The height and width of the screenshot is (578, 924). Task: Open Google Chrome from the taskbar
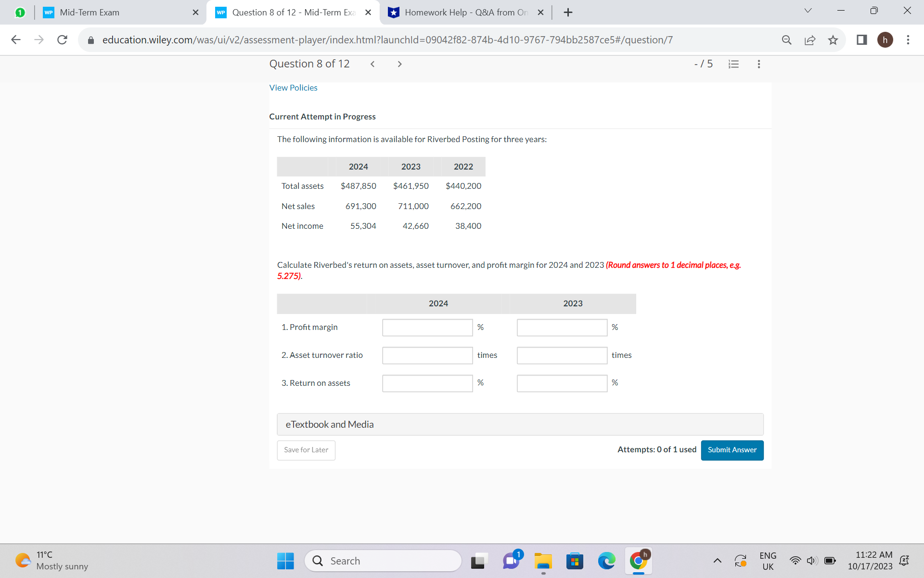(x=638, y=561)
